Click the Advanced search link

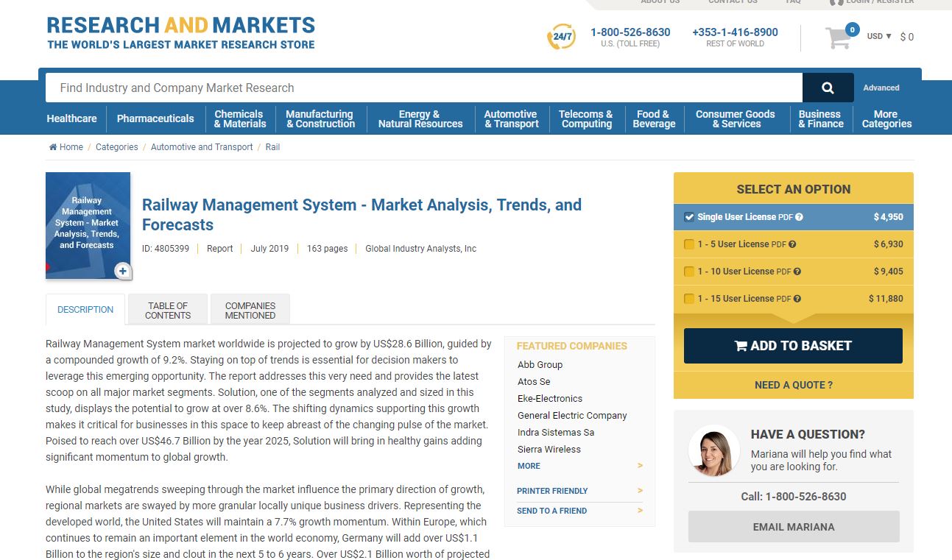pyautogui.click(x=881, y=88)
